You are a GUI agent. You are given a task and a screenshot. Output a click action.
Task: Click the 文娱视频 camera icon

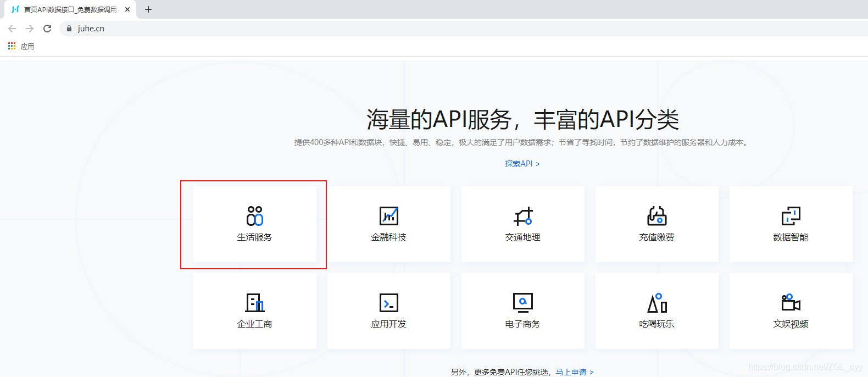791,303
